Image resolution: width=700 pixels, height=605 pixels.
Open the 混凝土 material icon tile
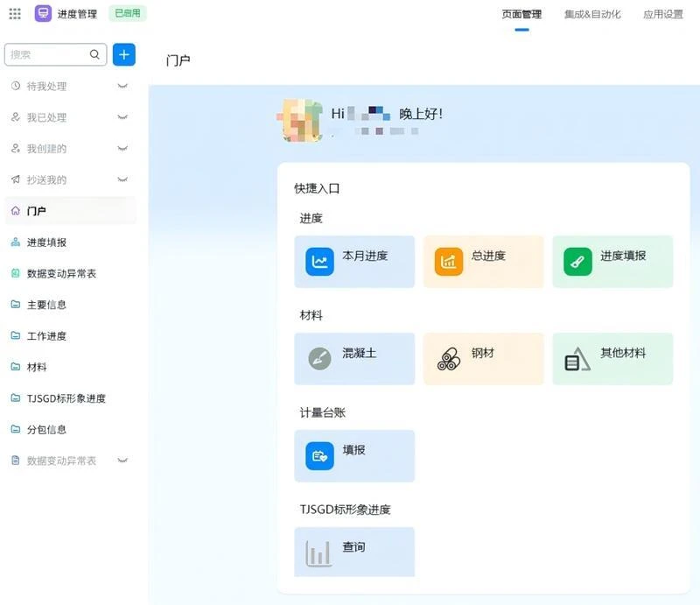(x=319, y=358)
